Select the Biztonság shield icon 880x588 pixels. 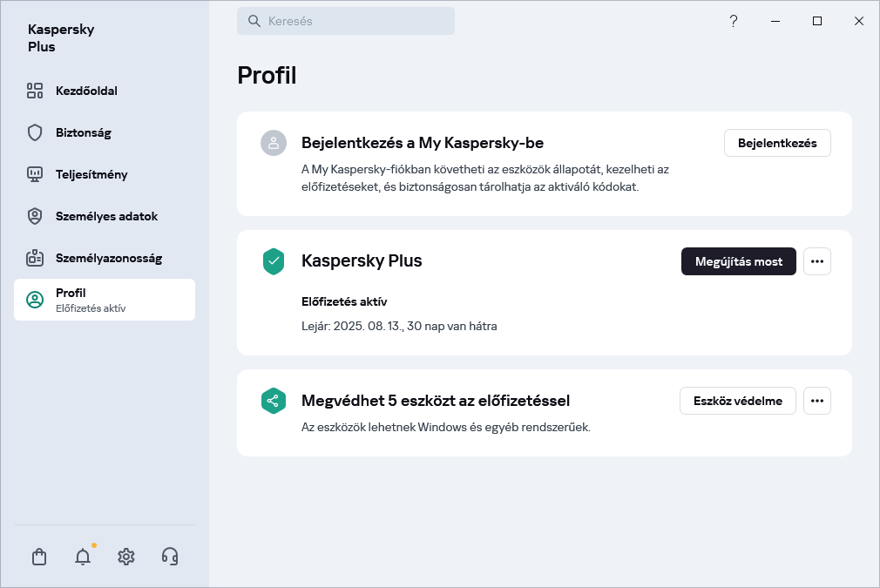(35, 132)
